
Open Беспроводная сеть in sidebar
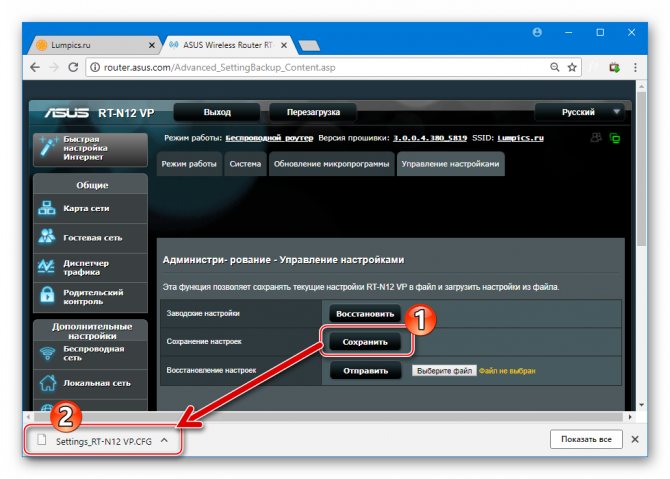click(x=90, y=354)
